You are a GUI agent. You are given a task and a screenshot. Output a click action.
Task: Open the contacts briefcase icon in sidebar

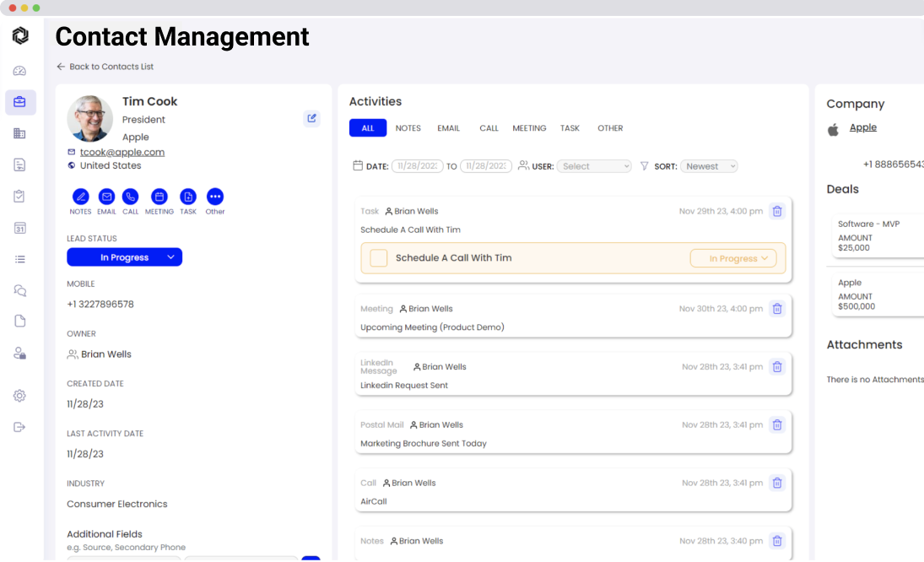(20, 102)
